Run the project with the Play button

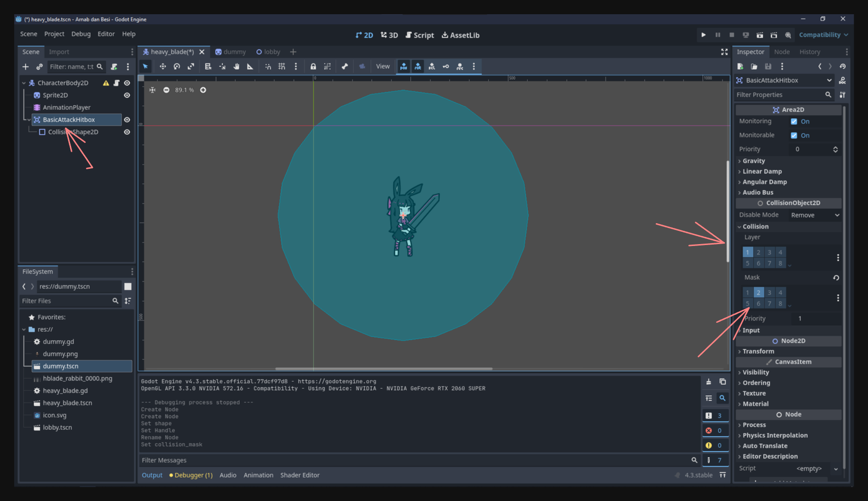(703, 35)
